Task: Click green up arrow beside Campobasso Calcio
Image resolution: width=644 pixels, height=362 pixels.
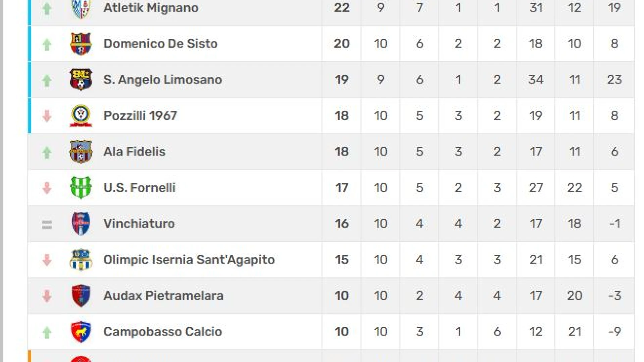Action: click(x=47, y=332)
